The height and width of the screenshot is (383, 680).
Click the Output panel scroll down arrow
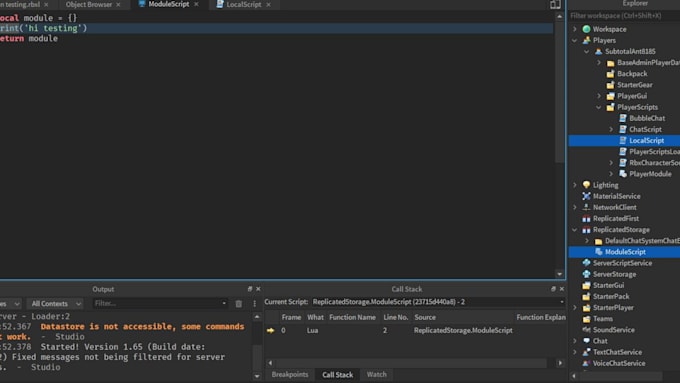click(x=257, y=376)
